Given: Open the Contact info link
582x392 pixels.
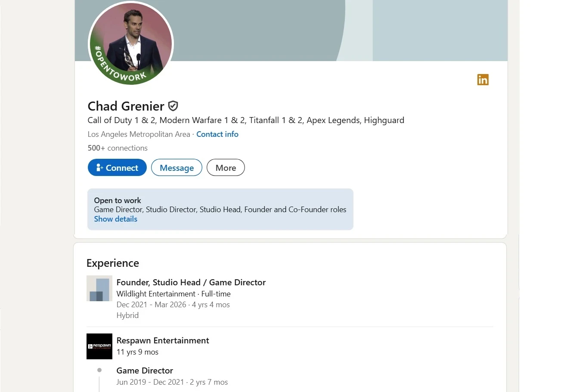Looking at the screenshot, I should [x=217, y=134].
